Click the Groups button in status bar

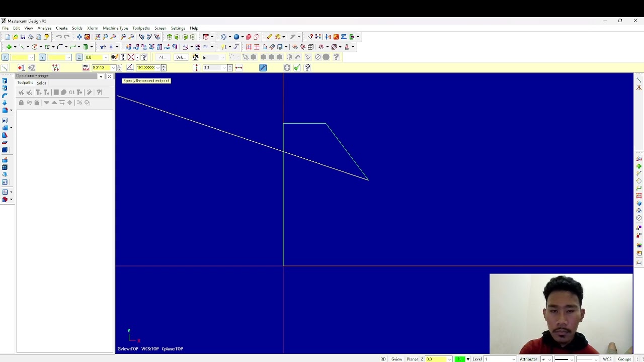624,359
